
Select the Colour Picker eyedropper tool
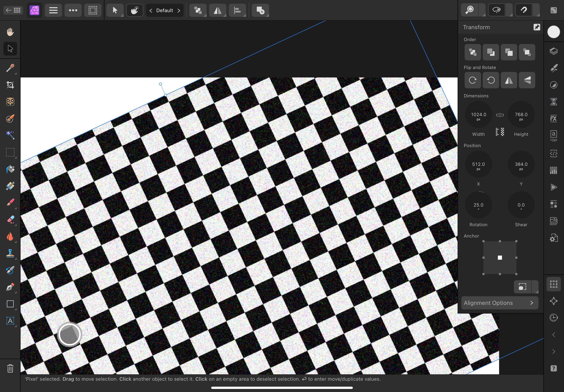10,68
